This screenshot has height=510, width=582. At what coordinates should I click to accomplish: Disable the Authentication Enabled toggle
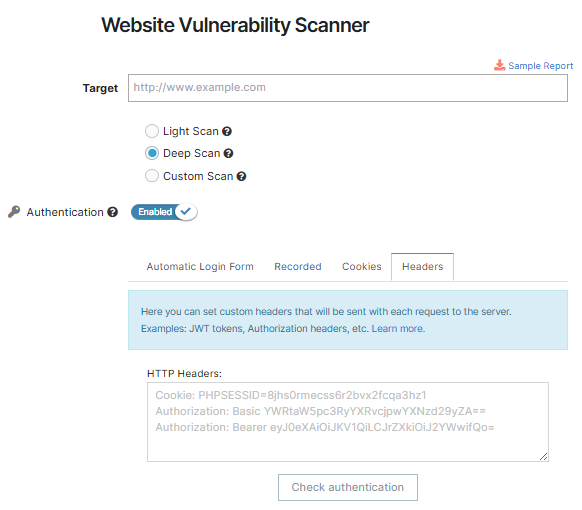(x=164, y=212)
